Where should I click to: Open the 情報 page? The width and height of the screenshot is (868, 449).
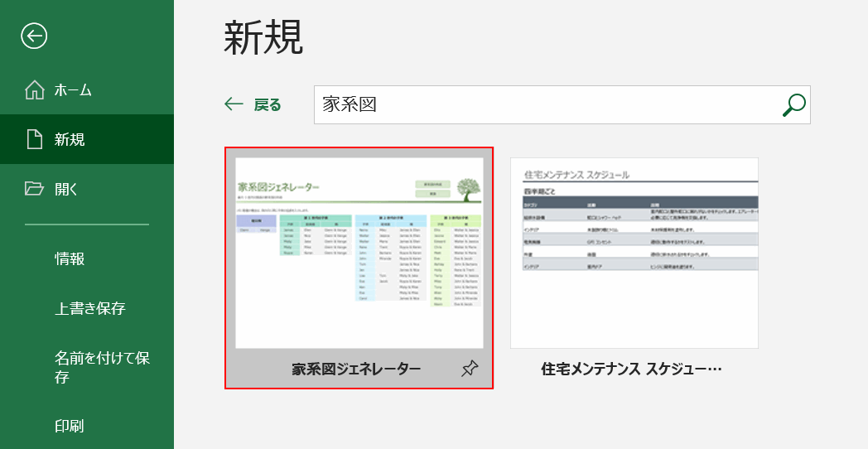pyautogui.click(x=70, y=258)
